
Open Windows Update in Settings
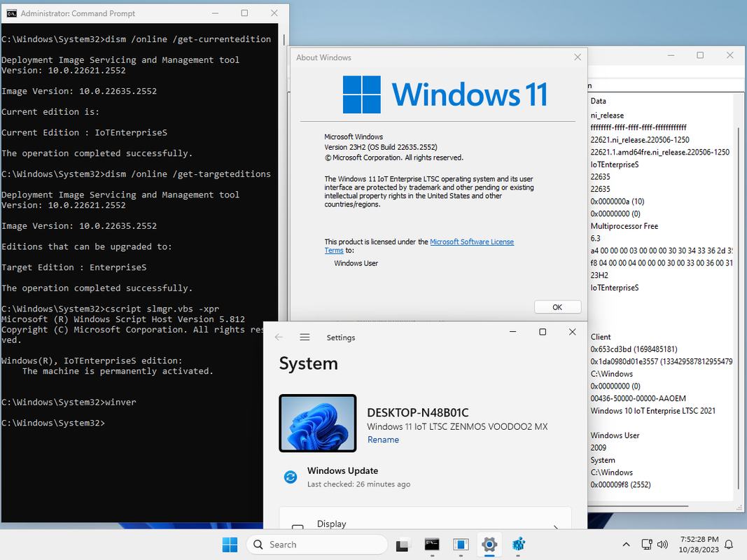coord(342,471)
